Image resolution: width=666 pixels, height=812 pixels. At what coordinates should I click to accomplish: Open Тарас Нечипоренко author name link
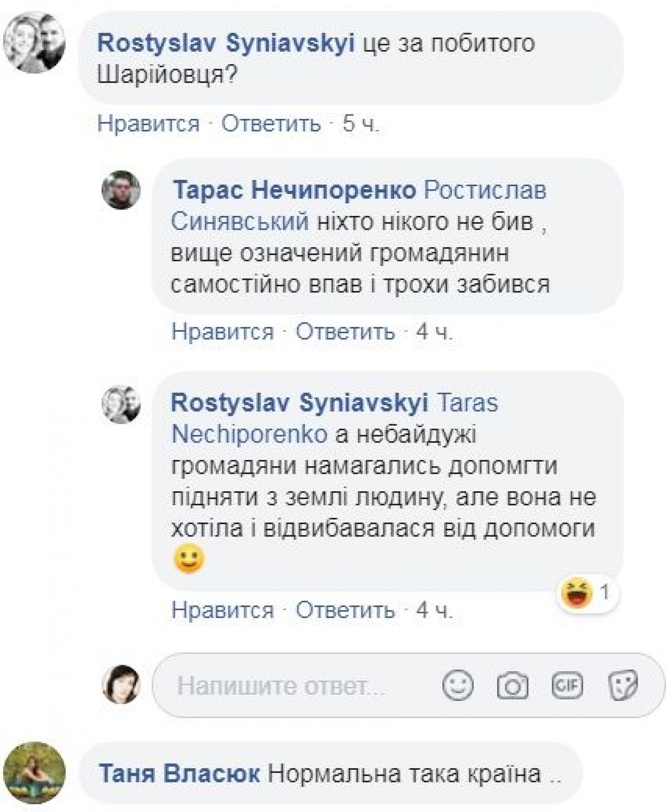click(294, 190)
